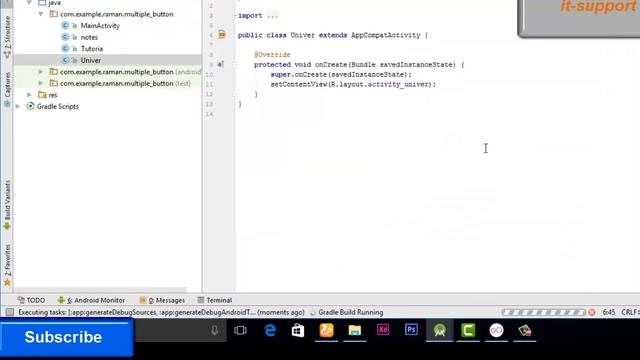Click the activity_univer layout reference in code

398,84
